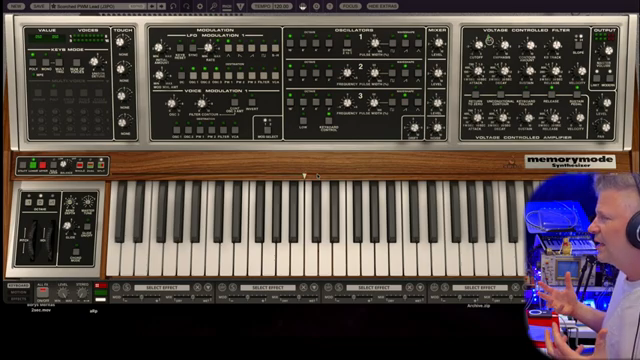This screenshot has width=640, height=360.
Task: Open top TOUCH destination NONE selector
Action: 124,54
